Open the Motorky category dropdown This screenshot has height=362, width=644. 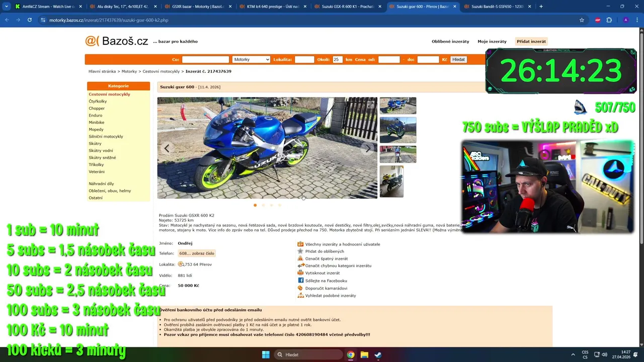click(x=251, y=59)
